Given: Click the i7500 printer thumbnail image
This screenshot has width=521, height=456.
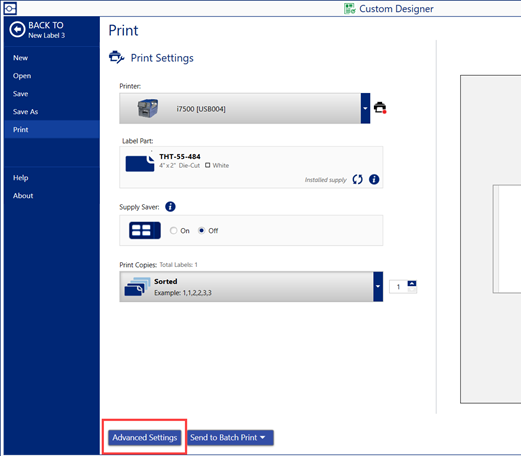Looking at the screenshot, I should click(x=148, y=108).
